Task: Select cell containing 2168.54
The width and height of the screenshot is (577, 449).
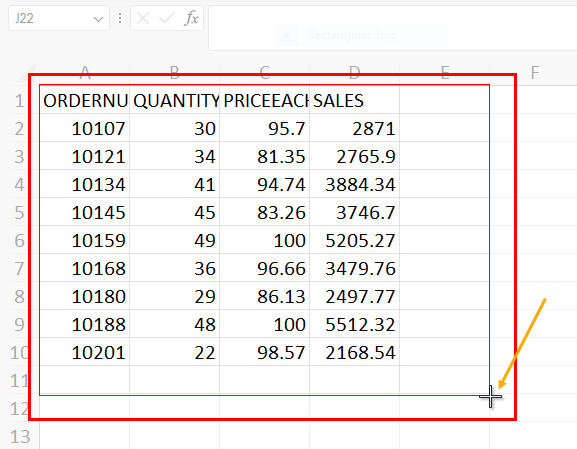Action: [355, 352]
